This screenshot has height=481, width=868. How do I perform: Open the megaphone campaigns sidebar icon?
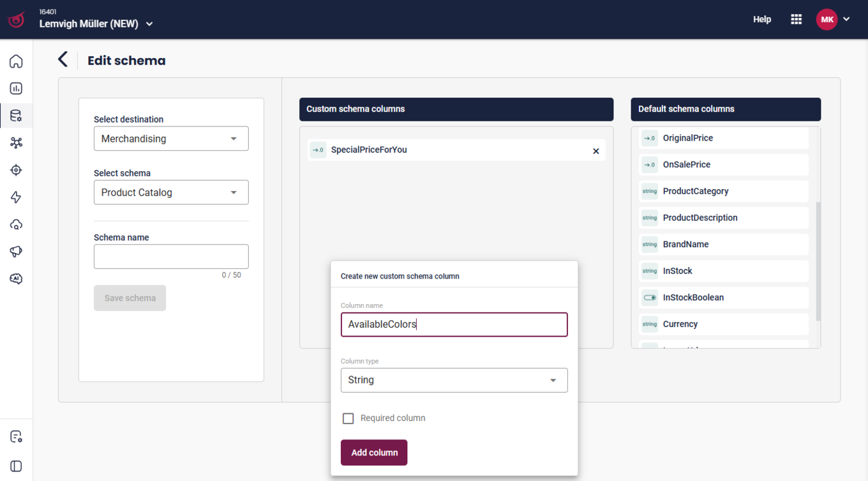click(16, 252)
